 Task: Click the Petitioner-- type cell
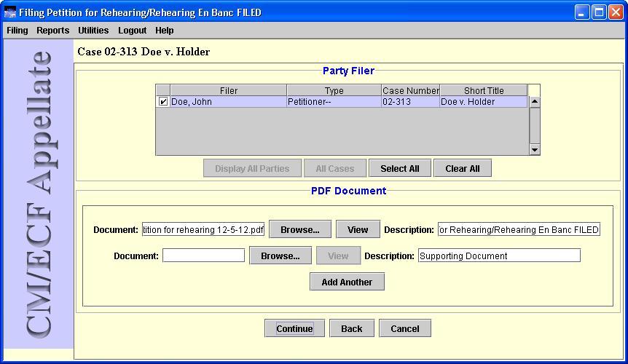coord(334,102)
